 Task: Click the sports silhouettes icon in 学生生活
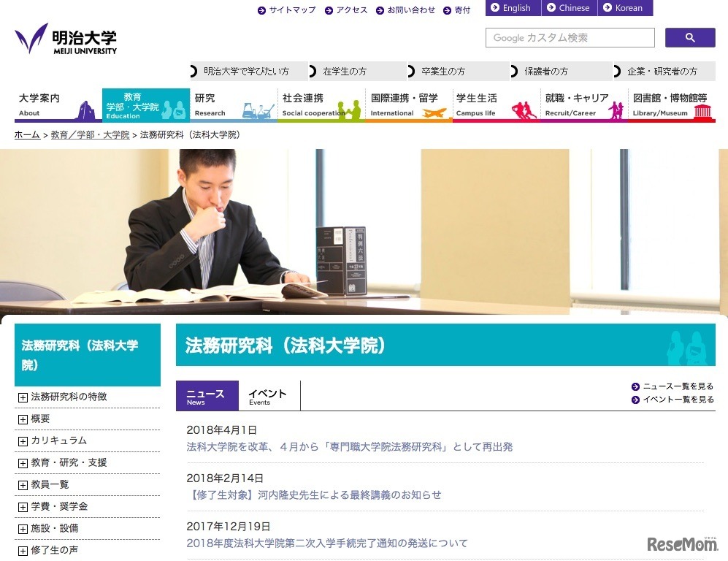(x=524, y=110)
